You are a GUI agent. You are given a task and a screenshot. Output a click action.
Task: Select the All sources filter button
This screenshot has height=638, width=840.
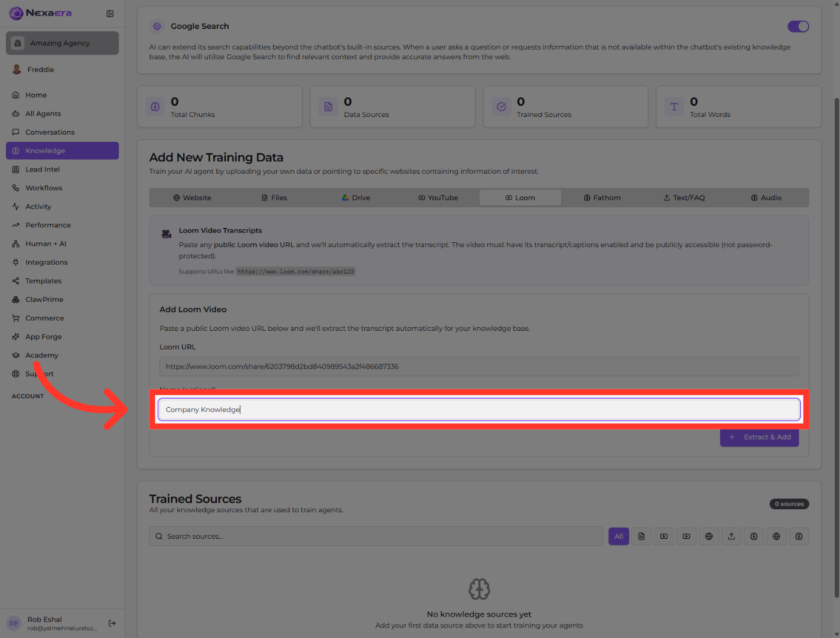point(618,536)
